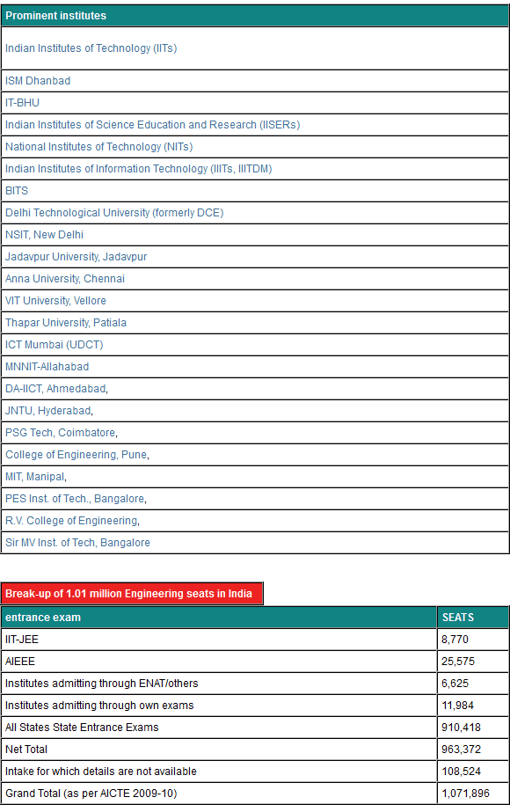
Task: Open the Indian Institutes of Technology (IITs) link
Action: point(91,48)
